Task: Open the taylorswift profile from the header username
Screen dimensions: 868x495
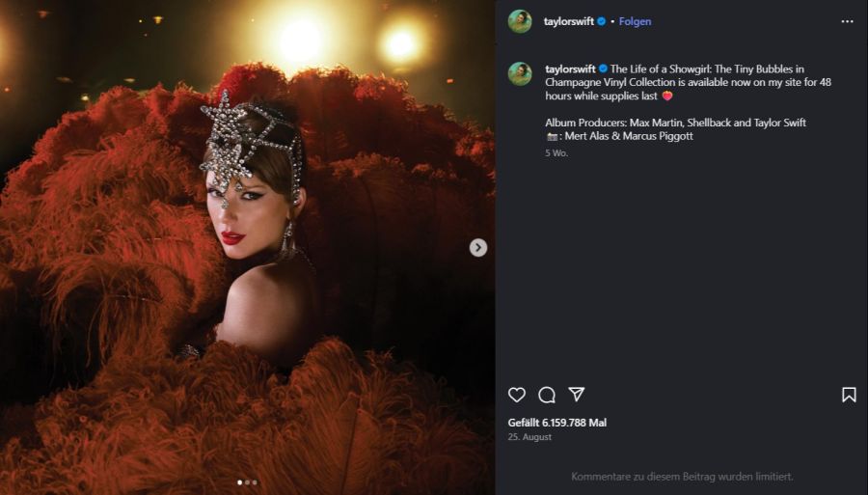Action: [569, 21]
